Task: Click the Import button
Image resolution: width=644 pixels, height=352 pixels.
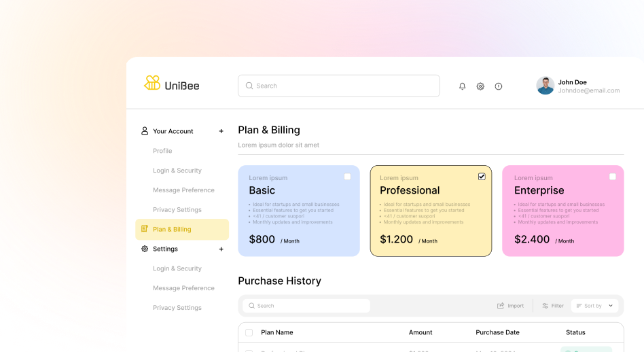Action: click(510, 306)
